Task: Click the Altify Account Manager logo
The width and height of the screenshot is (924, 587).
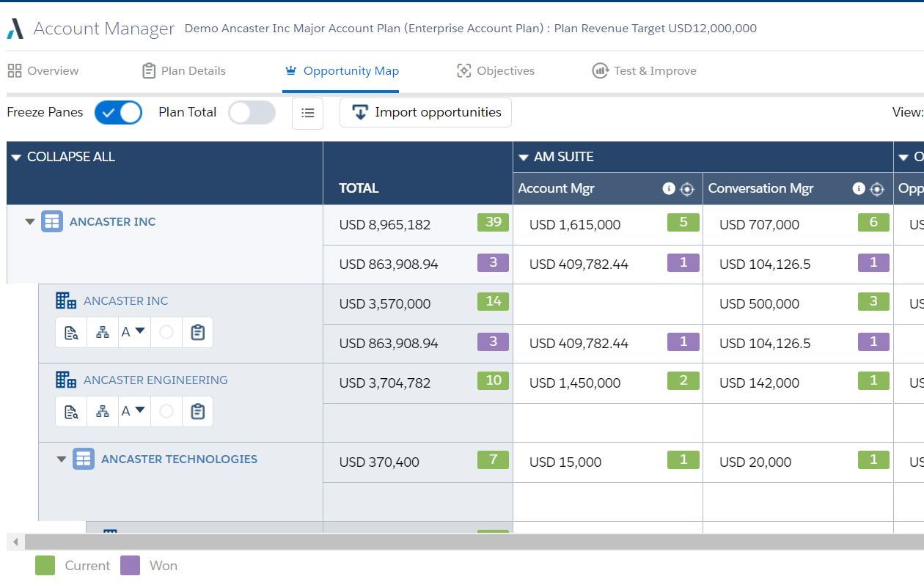Action: [15, 29]
